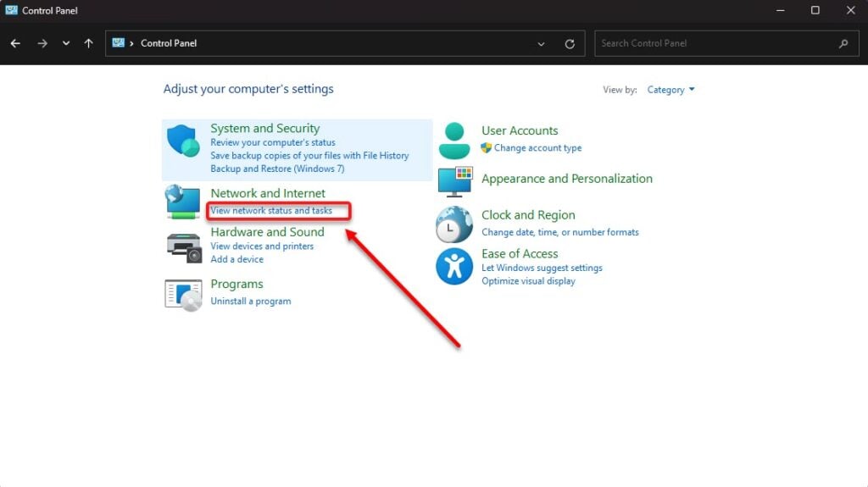The width and height of the screenshot is (868, 487).
Task: Open the Programs category icon
Action: [183, 293]
